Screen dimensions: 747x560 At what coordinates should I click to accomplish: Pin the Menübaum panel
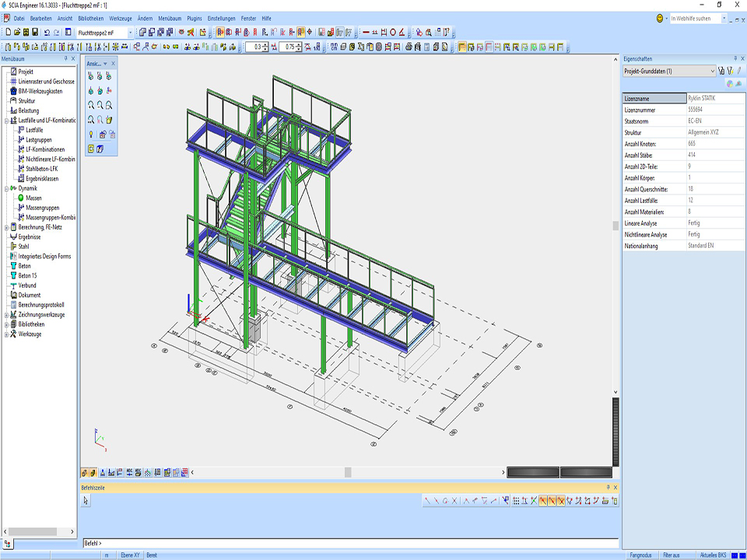pos(65,59)
